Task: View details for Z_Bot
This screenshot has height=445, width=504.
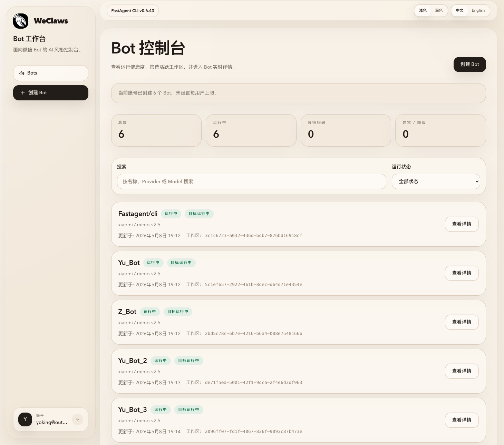Action: click(462, 322)
